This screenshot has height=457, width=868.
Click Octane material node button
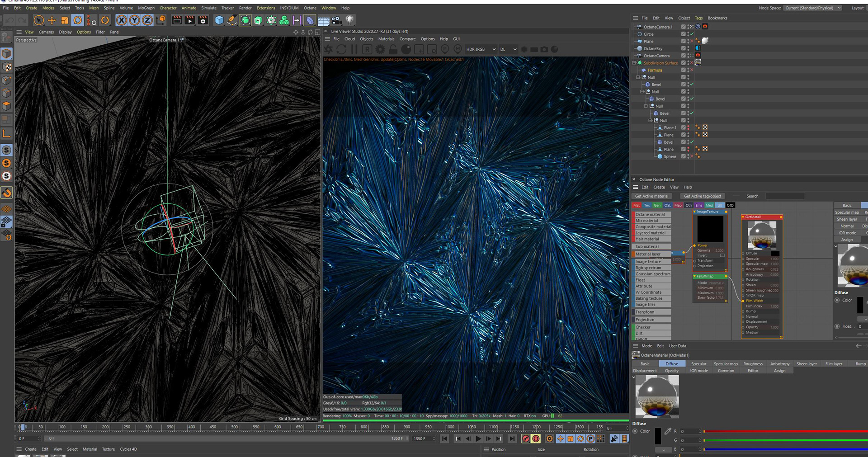pos(651,214)
